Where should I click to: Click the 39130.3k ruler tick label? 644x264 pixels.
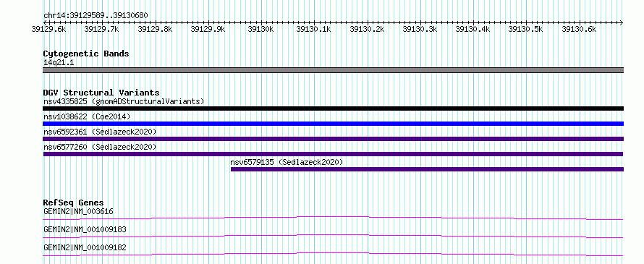[420, 29]
